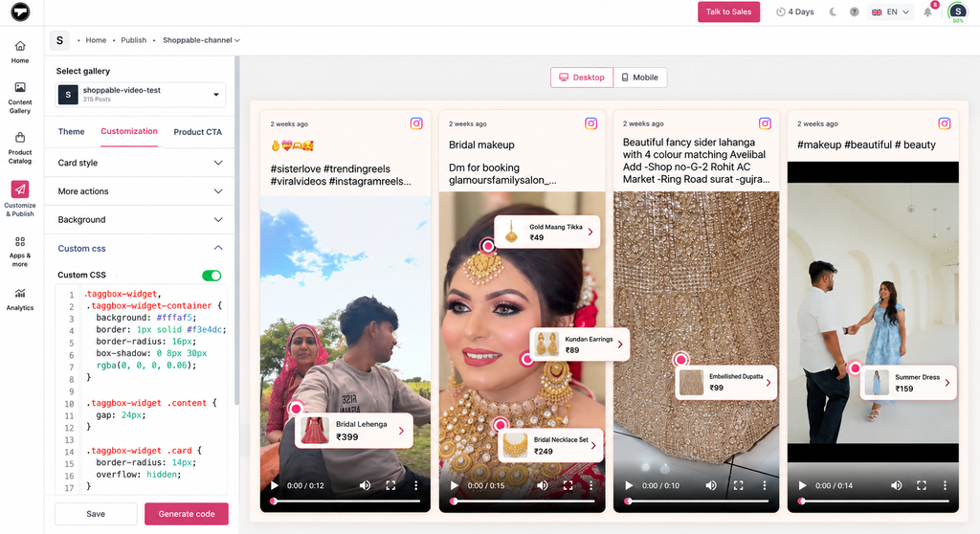Click the Save button
The height and width of the screenshot is (534, 980).
96,514
